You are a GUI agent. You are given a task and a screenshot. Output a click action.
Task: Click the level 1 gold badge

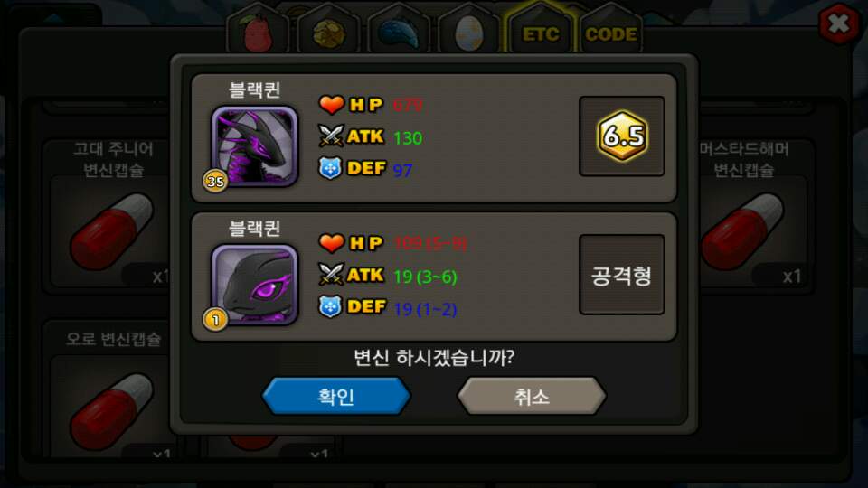coord(215,319)
